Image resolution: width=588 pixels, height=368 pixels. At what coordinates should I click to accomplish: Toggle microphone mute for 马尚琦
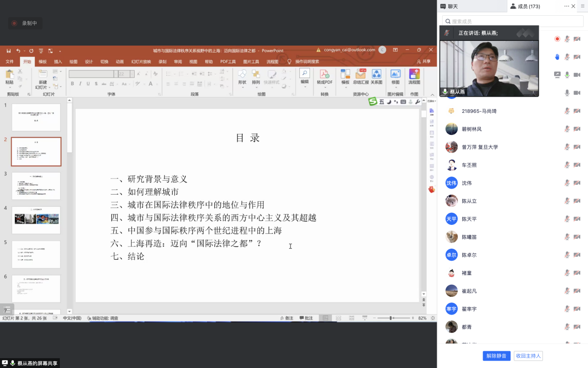567,111
